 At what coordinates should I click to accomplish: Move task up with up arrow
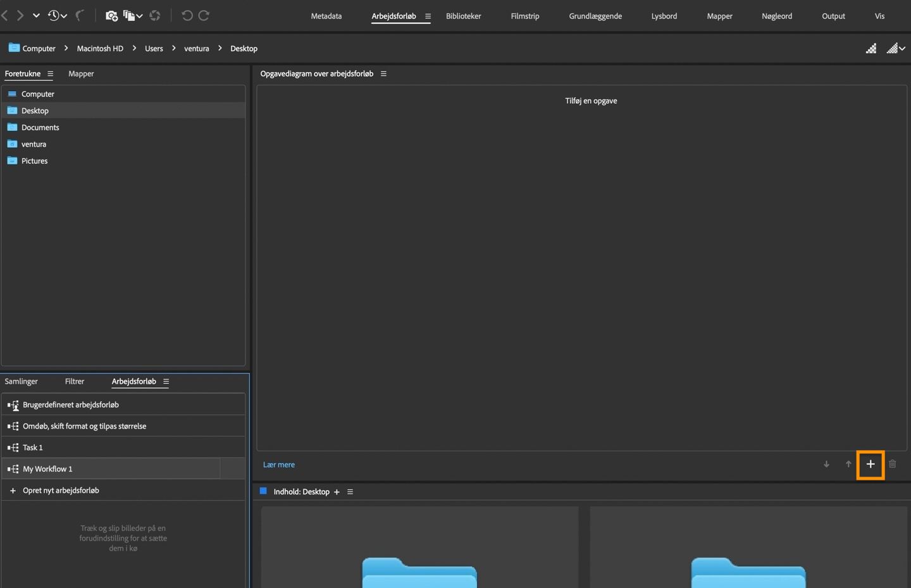point(848,464)
